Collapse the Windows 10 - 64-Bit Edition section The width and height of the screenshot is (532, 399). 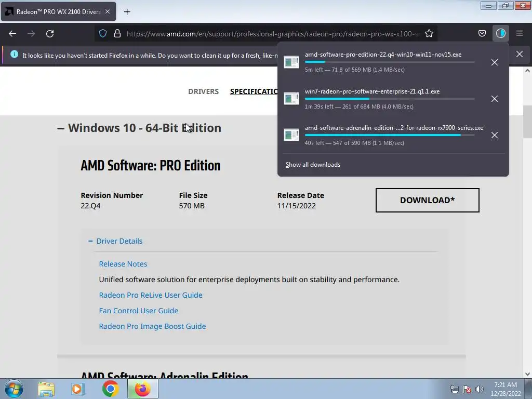139,128
